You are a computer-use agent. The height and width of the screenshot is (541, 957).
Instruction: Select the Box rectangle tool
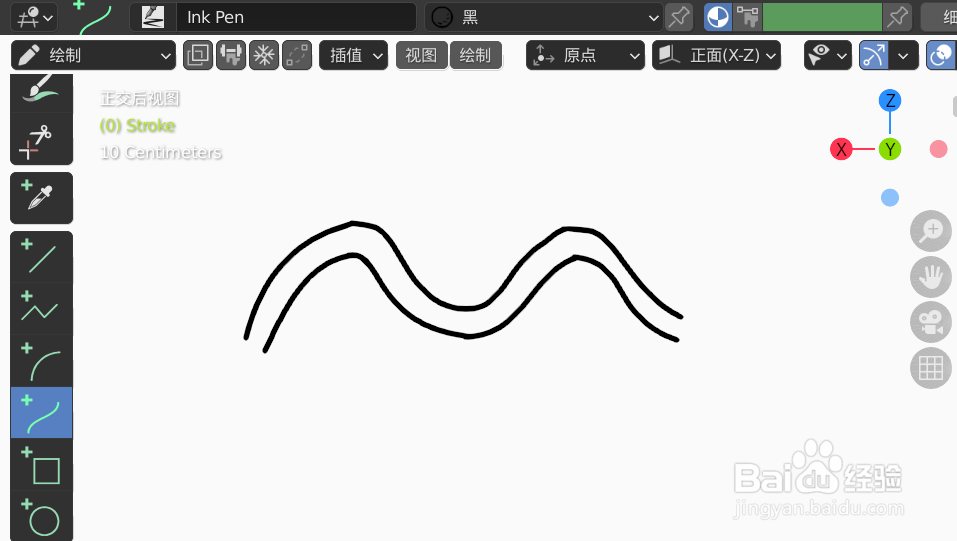pos(42,465)
